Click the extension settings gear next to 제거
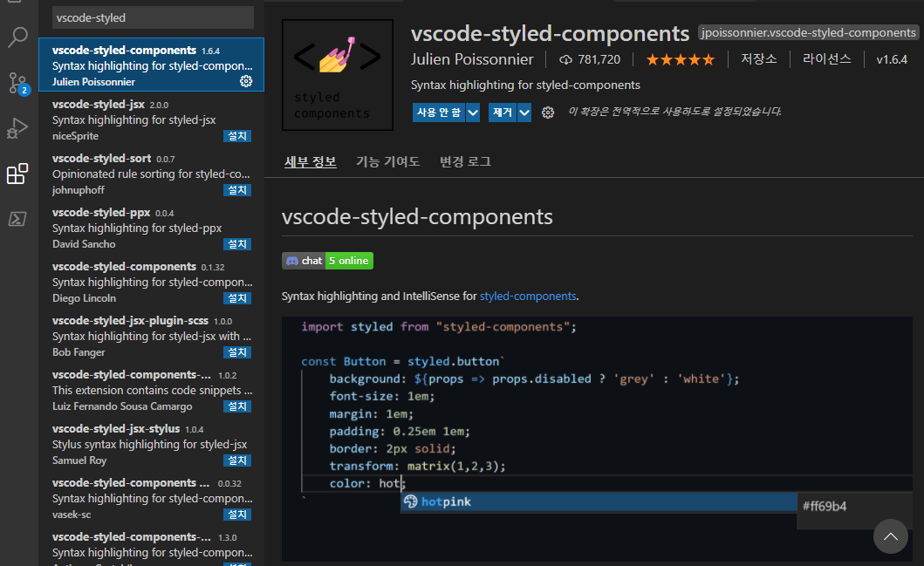The width and height of the screenshot is (924, 566). click(547, 112)
